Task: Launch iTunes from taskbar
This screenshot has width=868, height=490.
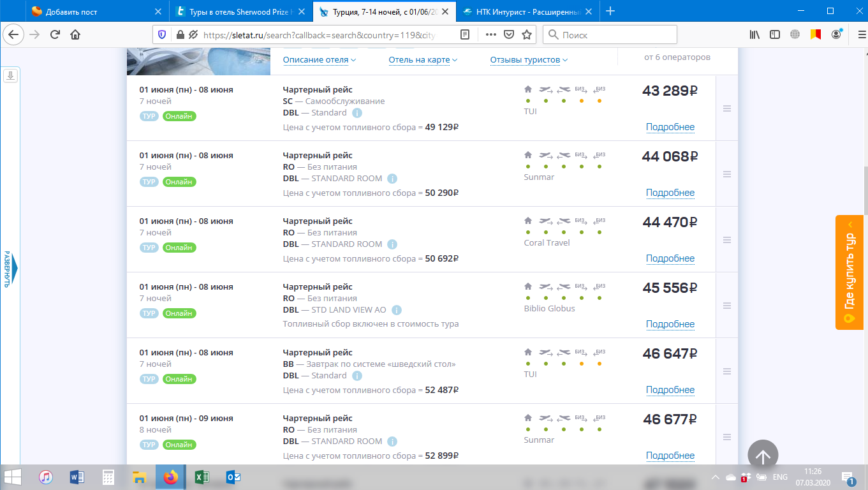Action: point(45,477)
